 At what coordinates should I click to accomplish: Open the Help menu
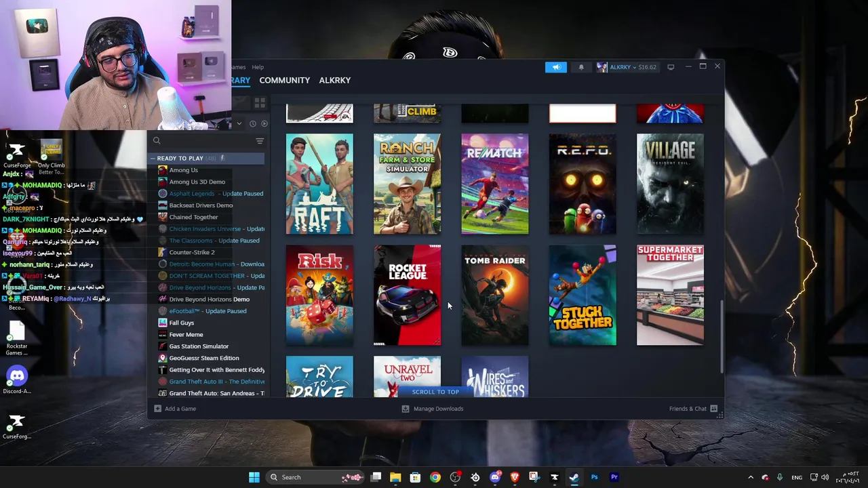[x=258, y=67]
